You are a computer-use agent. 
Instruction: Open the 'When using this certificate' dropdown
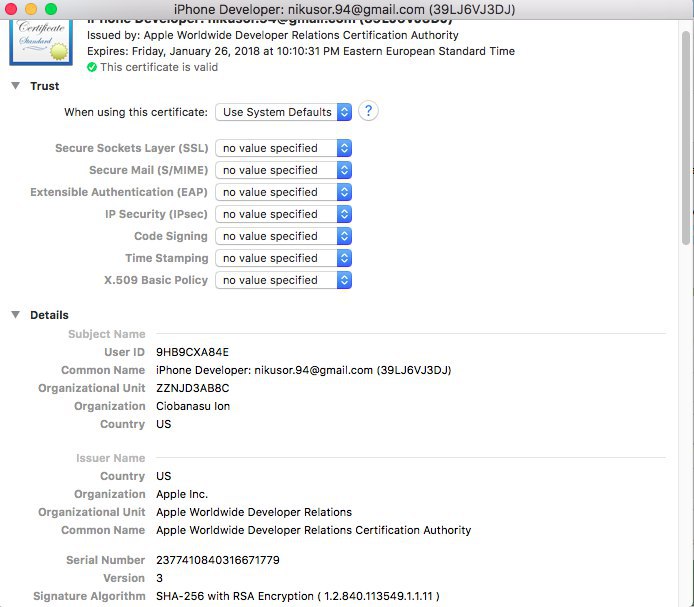pos(283,112)
